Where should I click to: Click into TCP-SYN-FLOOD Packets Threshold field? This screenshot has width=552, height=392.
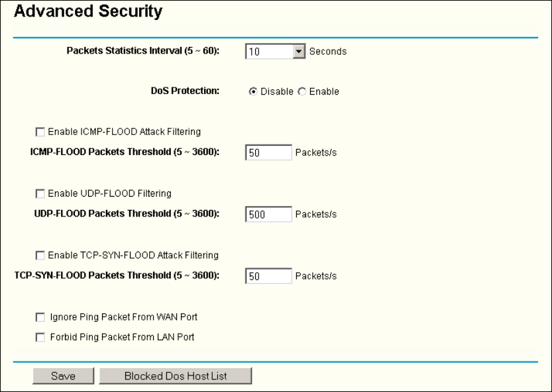pos(268,276)
